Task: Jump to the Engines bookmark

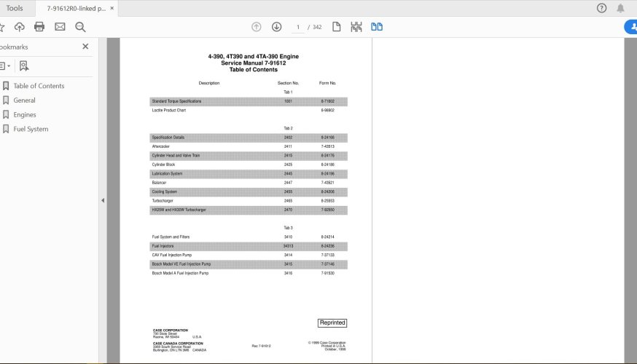Action: pos(24,114)
